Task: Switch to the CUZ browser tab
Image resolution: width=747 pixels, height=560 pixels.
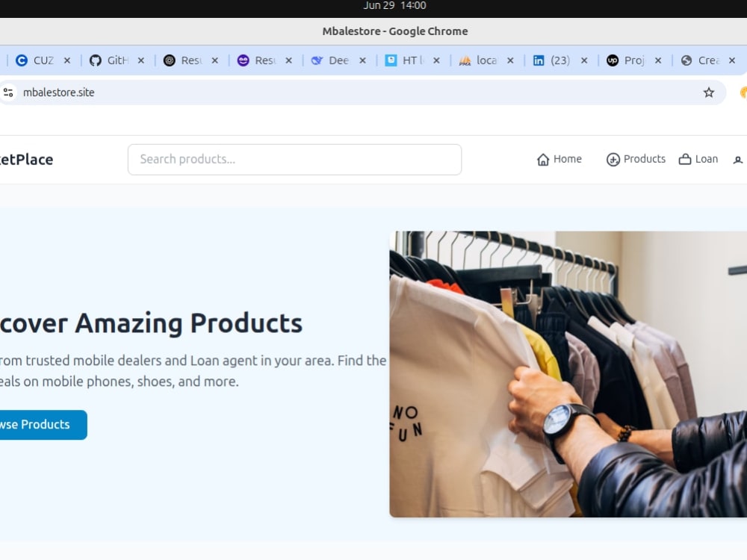Action: (x=43, y=60)
